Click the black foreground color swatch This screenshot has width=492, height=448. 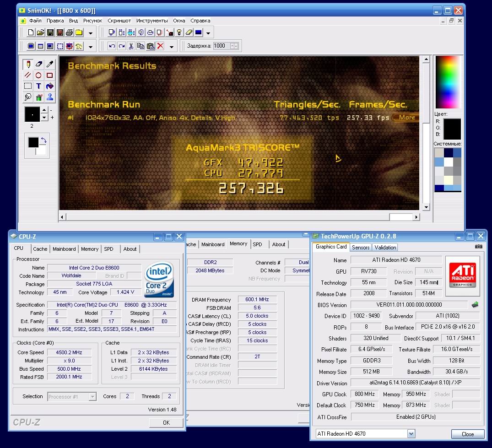33,142
